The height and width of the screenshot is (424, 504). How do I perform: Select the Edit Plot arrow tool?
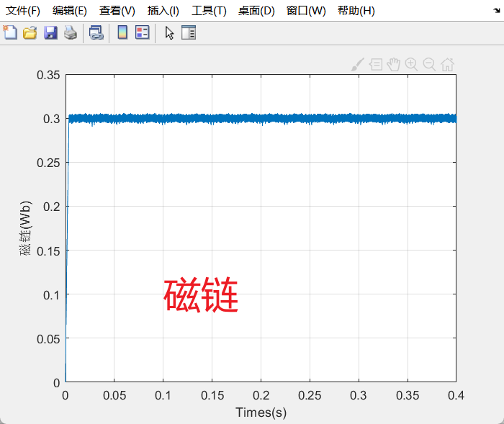[169, 33]
